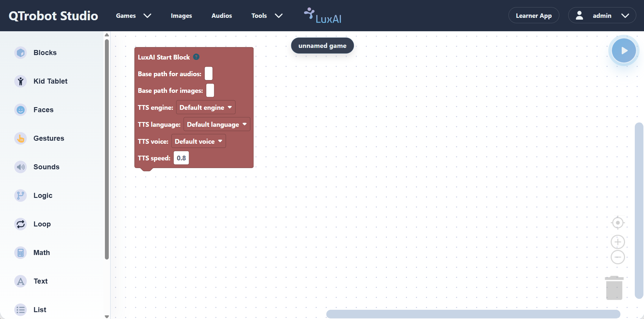Open the Text letter A icon
The height and width of the screenshot is (319, 644).
[21, 281]
